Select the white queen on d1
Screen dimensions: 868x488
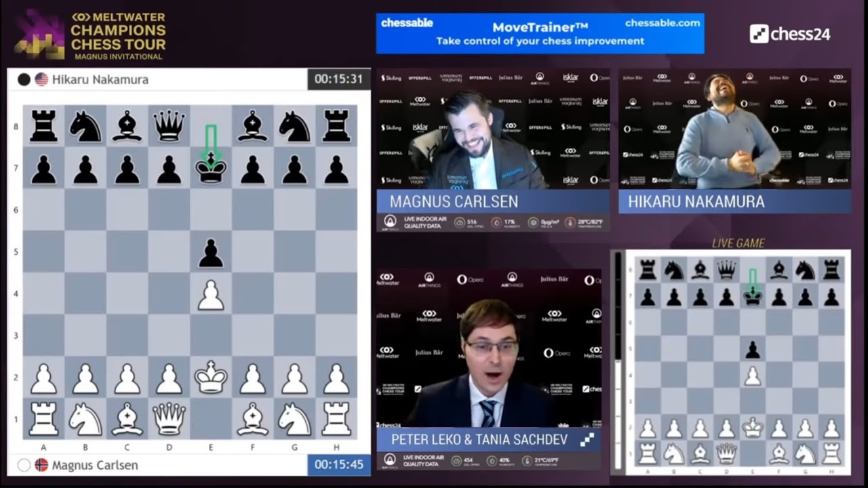click(169, 420)
